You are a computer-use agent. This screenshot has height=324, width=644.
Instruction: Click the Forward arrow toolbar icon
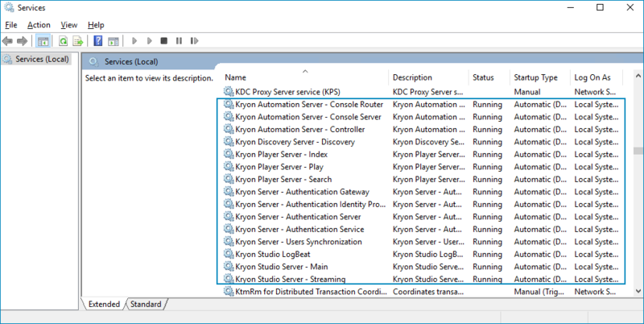click(x=23, y=41)
